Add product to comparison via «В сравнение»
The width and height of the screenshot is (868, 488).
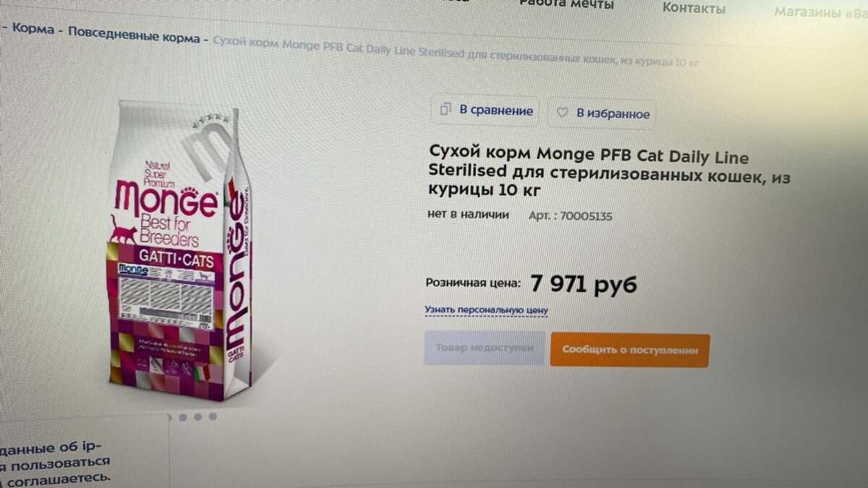tap(486, 111)
